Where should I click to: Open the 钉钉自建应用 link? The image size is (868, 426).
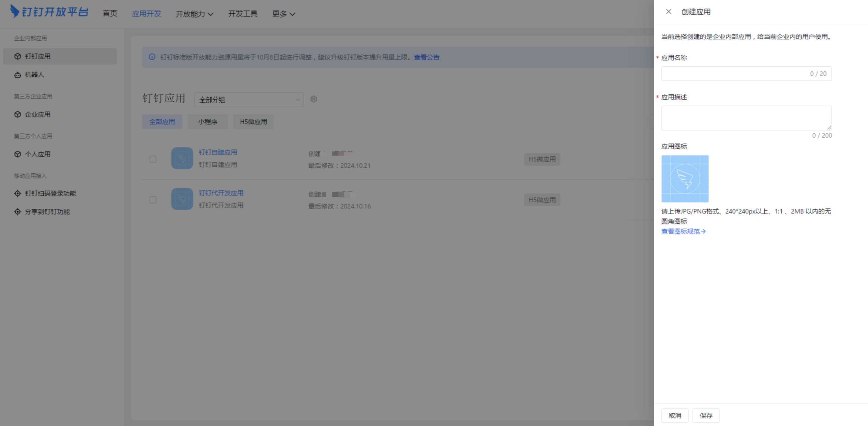coord(218,152)
